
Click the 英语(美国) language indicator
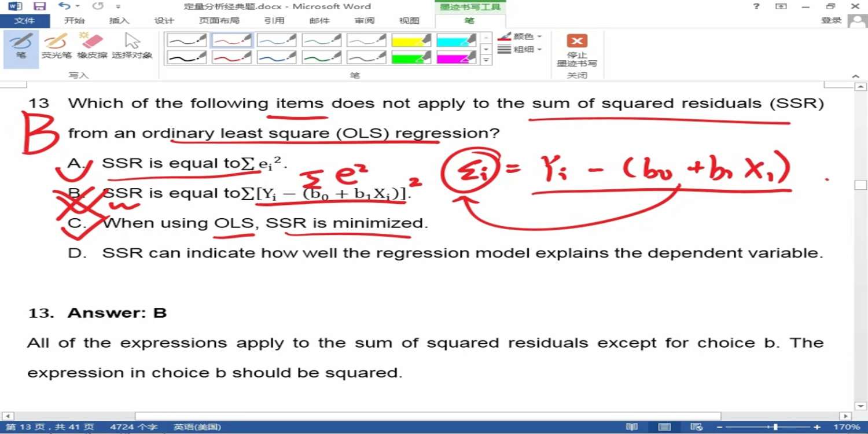tap(197, 427)
